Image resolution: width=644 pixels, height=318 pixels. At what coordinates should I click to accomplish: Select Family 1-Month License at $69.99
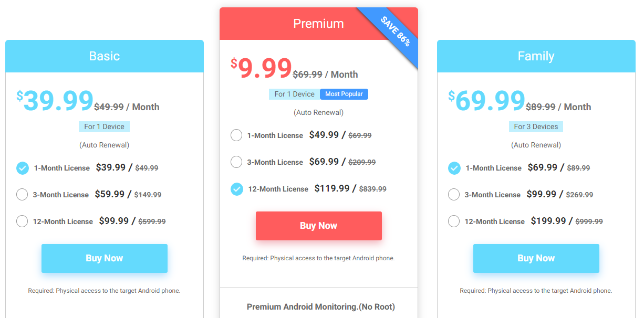(454, 168)
